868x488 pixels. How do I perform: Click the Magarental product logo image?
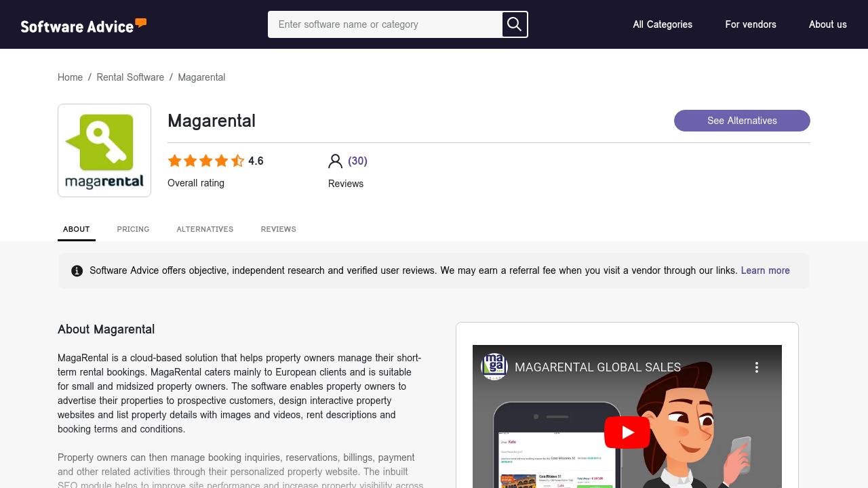coord(104,150)
